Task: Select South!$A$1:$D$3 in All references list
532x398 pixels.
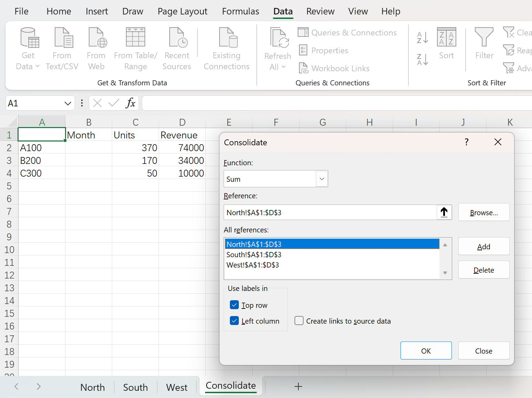Action: [254, 255]
